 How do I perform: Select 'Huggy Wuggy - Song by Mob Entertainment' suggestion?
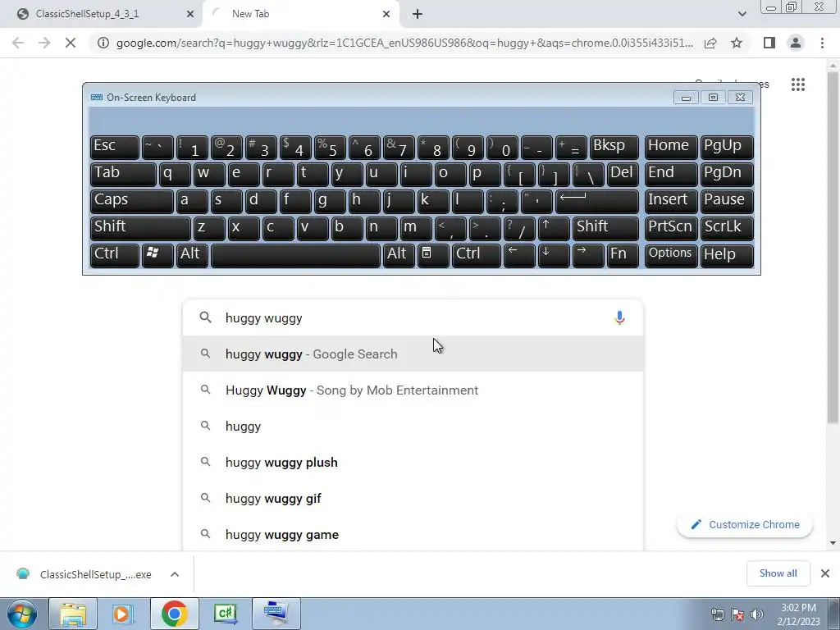coord(413,390)
